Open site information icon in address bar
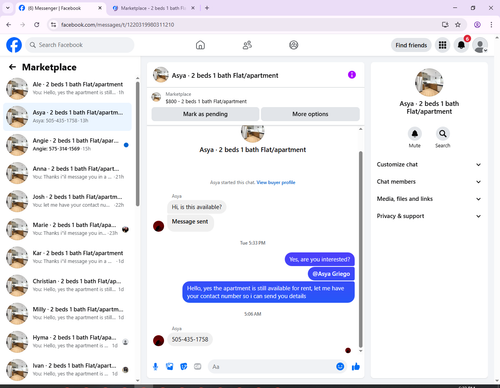Screen dimensions: 500x388 53,25
